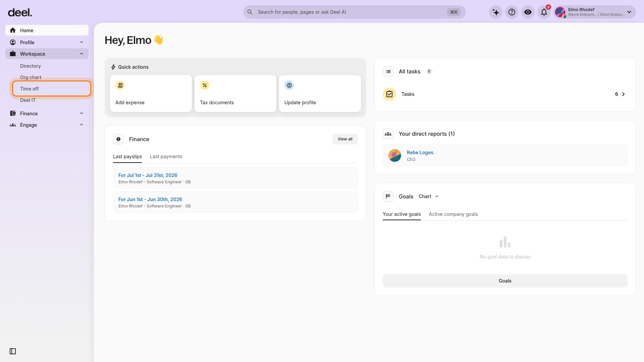Click the All tasks list icon
Viewport: 644px width, 362px height.
[x=388, y=71]
